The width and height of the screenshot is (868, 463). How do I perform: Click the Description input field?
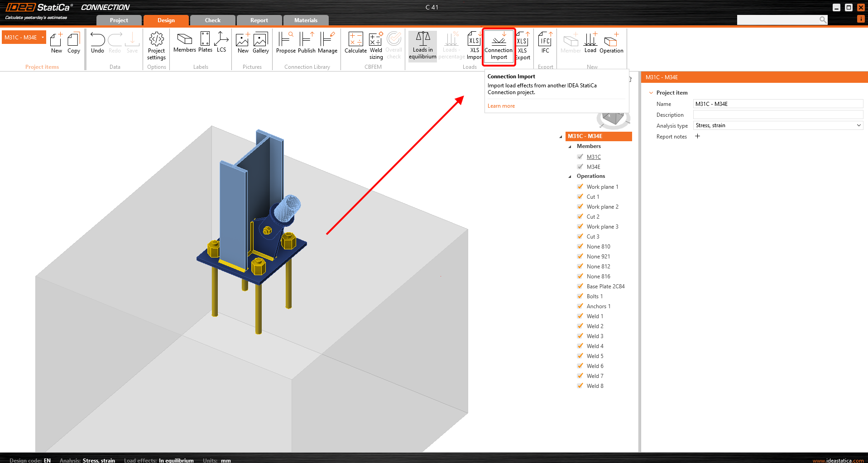coord(777,115)
